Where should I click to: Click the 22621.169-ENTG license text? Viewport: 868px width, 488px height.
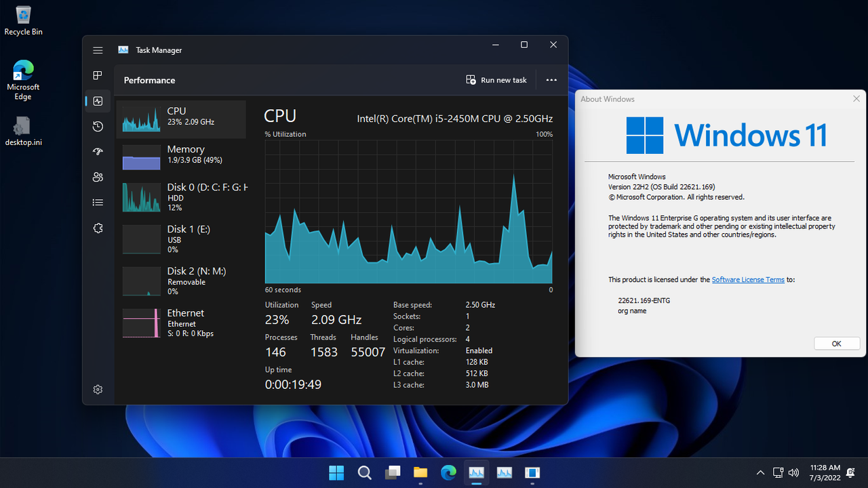click(x=644, y=300)
